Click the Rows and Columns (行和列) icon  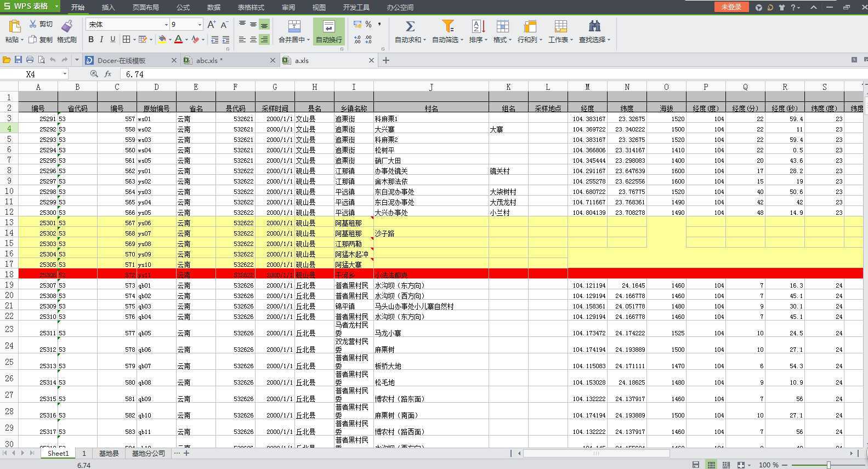[530, 26]
